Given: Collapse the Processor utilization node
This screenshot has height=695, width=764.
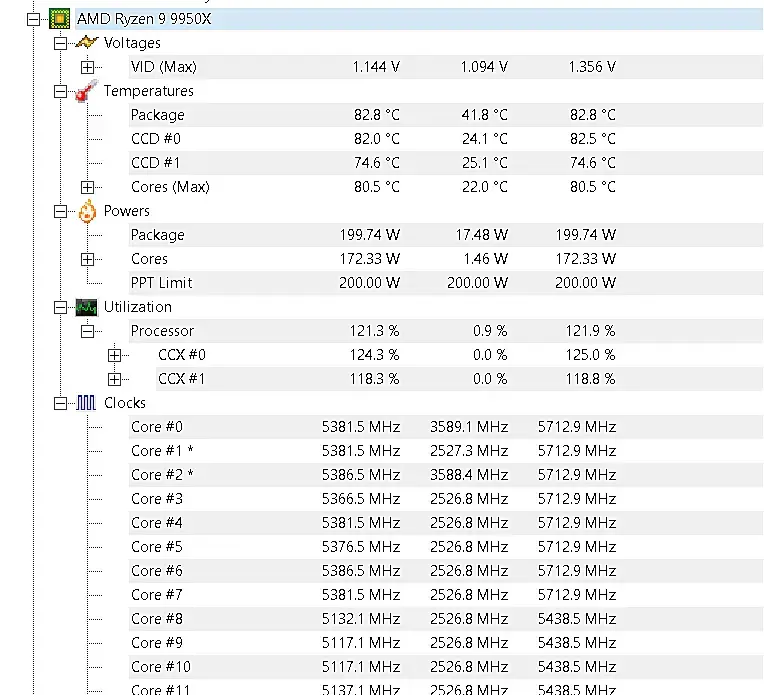Looking at the screenshot, I should click(x=87, y=331).
